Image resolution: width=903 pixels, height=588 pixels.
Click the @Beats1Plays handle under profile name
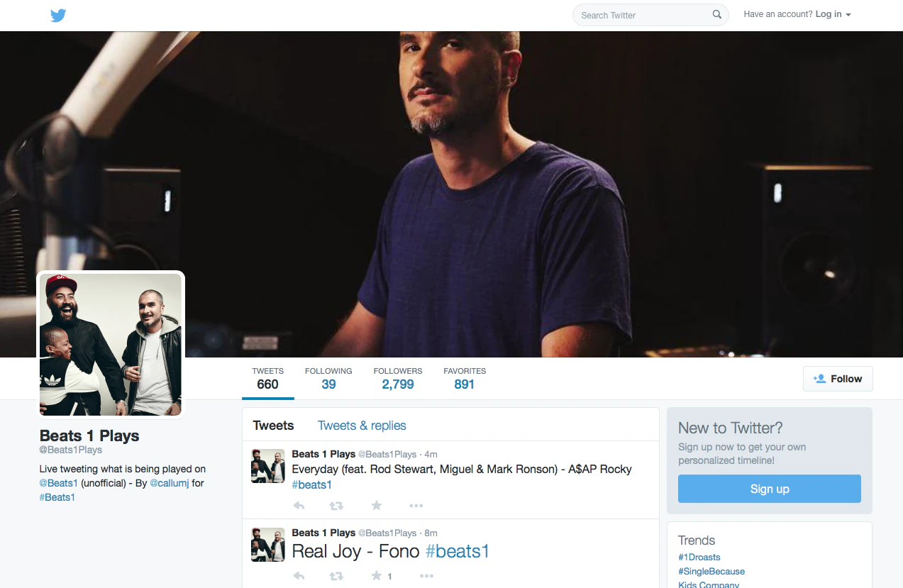(71, 450)
